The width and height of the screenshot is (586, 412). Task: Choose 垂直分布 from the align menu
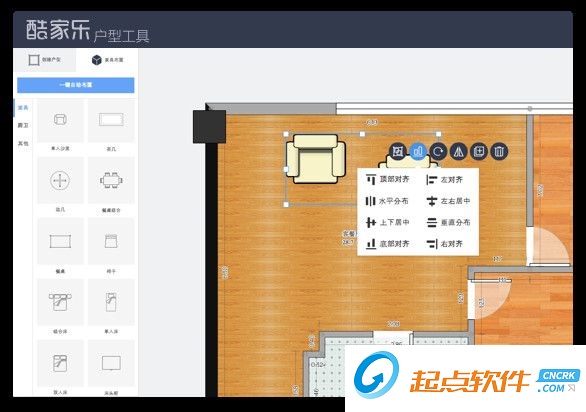[448, 222]
